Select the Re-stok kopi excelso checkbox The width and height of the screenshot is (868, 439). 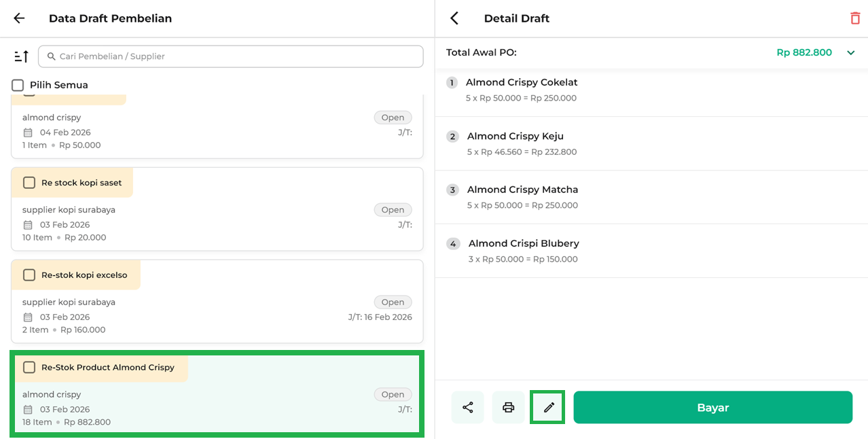click(x=29, y=275)
